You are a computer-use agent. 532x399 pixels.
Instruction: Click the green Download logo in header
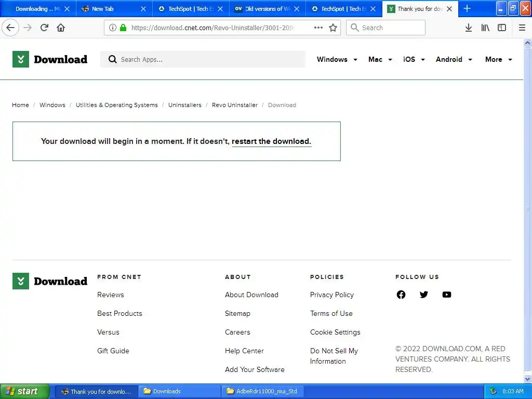coord(50,59)
